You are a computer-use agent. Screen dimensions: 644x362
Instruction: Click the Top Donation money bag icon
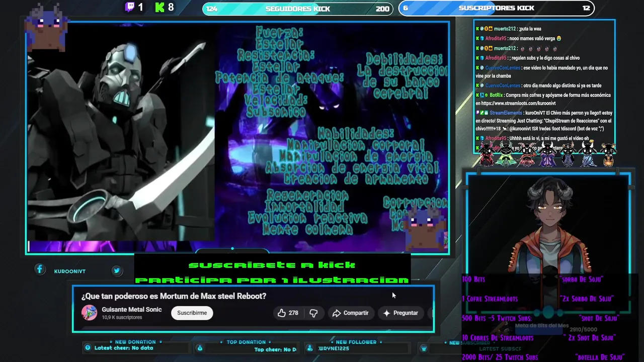[200, 348]
